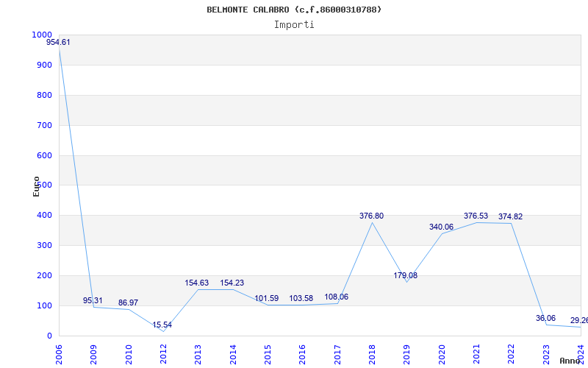Click the 100 y-axis tick label

(x=44, y=305)
